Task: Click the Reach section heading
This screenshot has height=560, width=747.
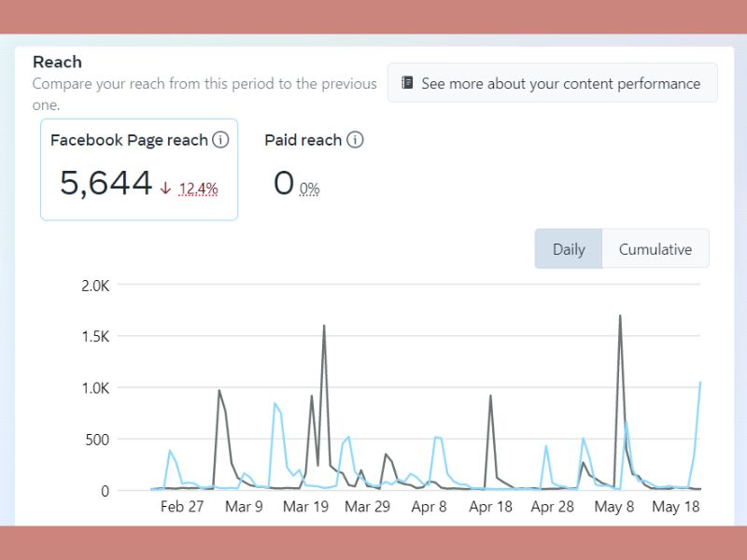Action: (57, 62)
